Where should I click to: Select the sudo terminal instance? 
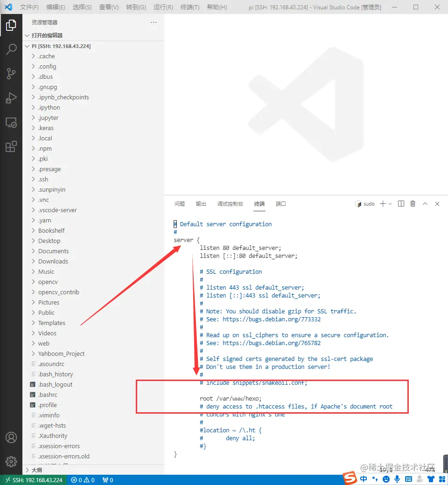(x=365, y=204)
